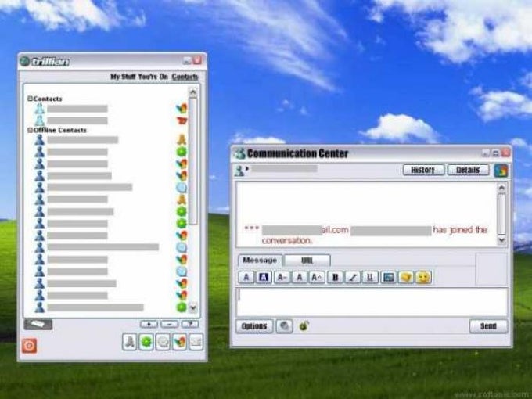The width and height of the screenshot is (532, 399).
Task: Click the contact avatar icon in chat header
Action: pos(239,171)
